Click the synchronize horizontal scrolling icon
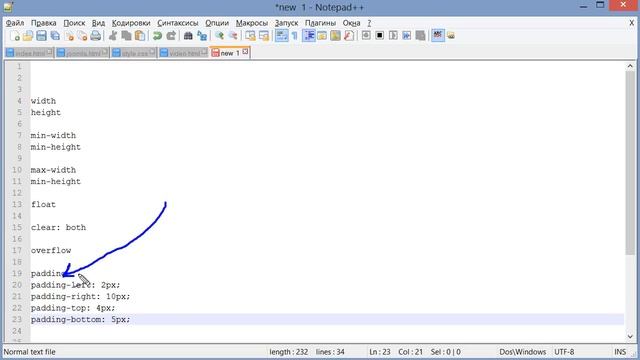 pyautogui.click(x=264, y=36)
